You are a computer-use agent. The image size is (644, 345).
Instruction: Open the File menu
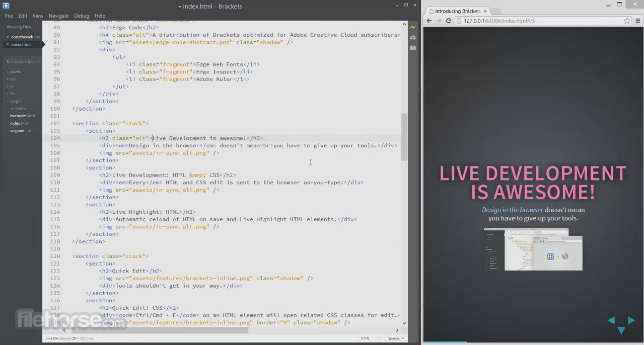click(x=9, y=16)
